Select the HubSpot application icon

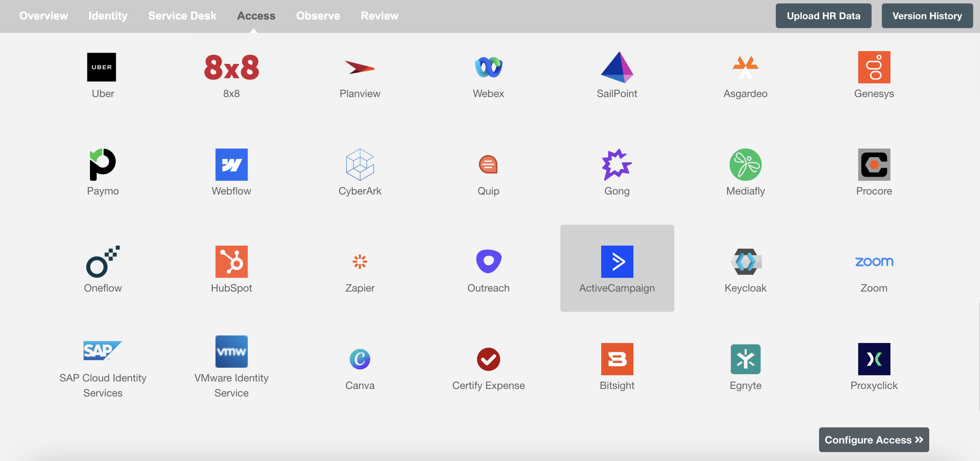point(231,261)
